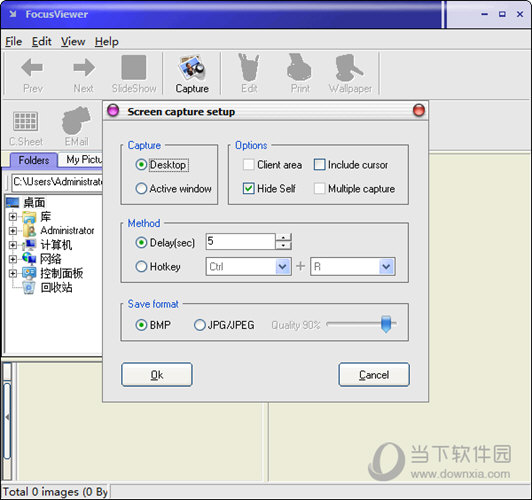Expand the 计算机 tree node
Image resolution: width=532 pixels, height=500 pixels.
coord(13,245)
